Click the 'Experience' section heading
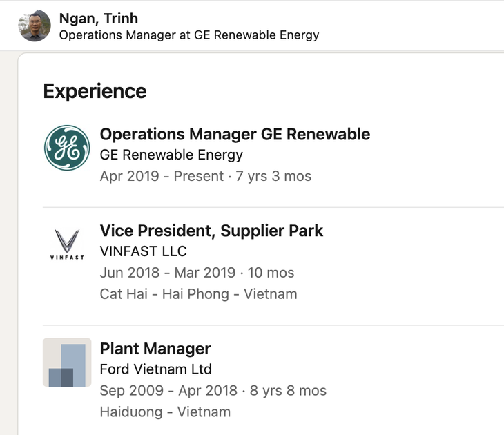Screen dimensions: 504x435 [x=95, y=91]
